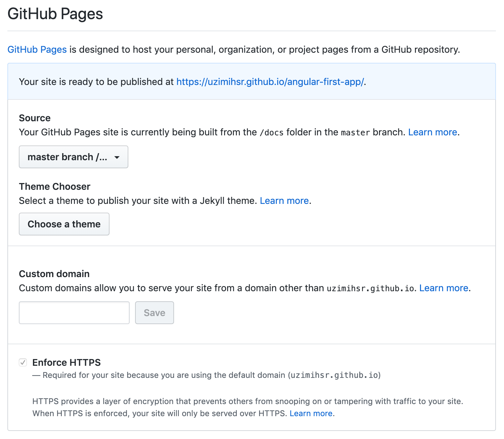The height and width of the screenshot is (439, 504).
Task: Click Learn more link about HTTPS enforcement
Action: (x=311, y=413)
